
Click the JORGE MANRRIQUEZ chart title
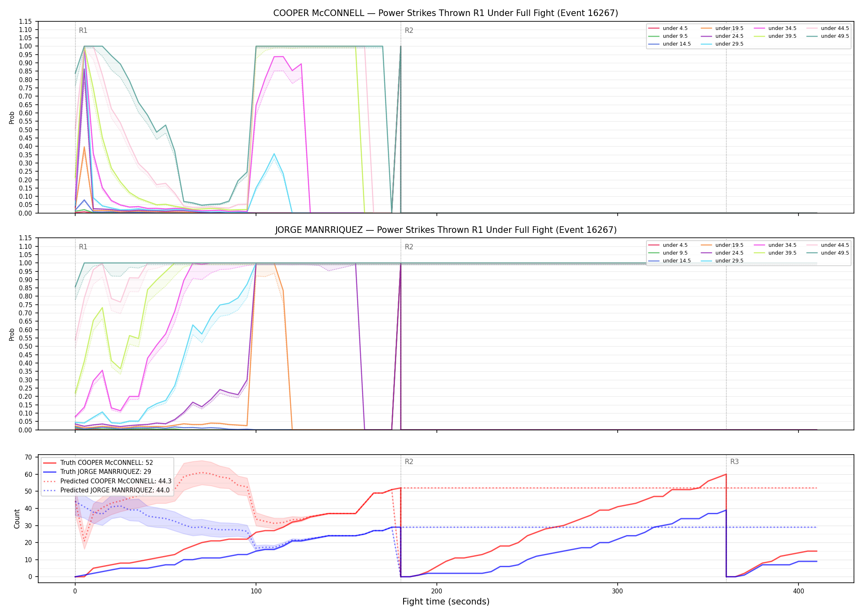(x=445, y=230)
